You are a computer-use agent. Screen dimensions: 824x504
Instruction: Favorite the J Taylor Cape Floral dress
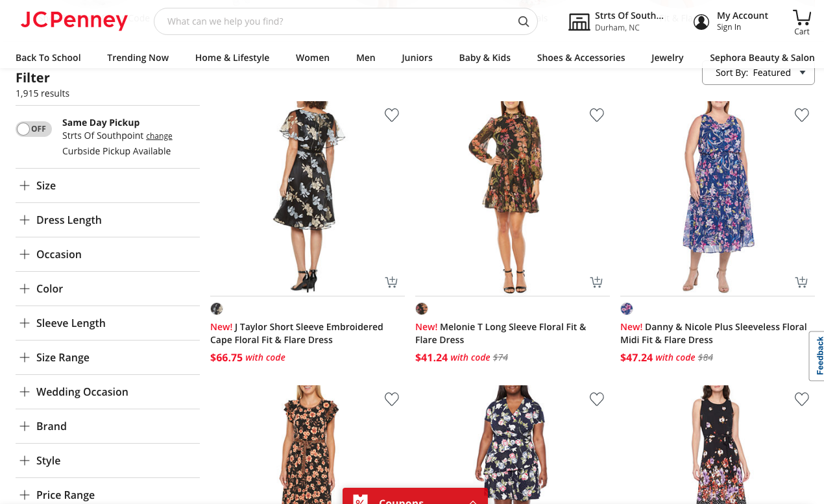click(392, 115)
